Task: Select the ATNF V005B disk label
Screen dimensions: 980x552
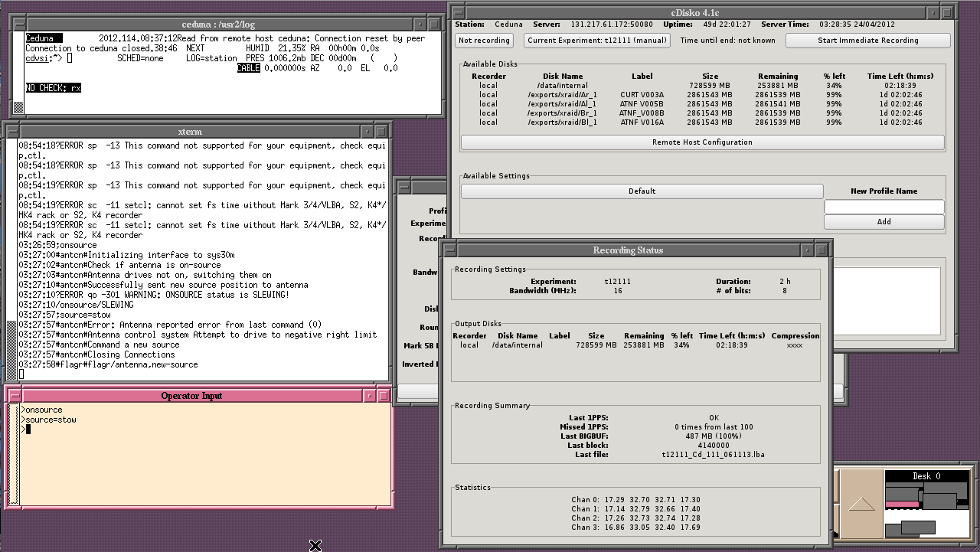Action: pyautogui.click(x=642, y=104)
